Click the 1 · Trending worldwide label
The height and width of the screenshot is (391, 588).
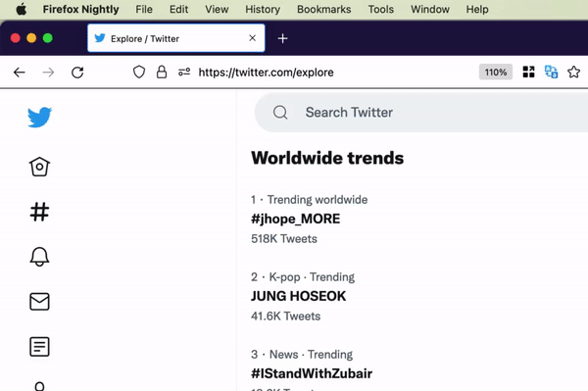point(310,200)
